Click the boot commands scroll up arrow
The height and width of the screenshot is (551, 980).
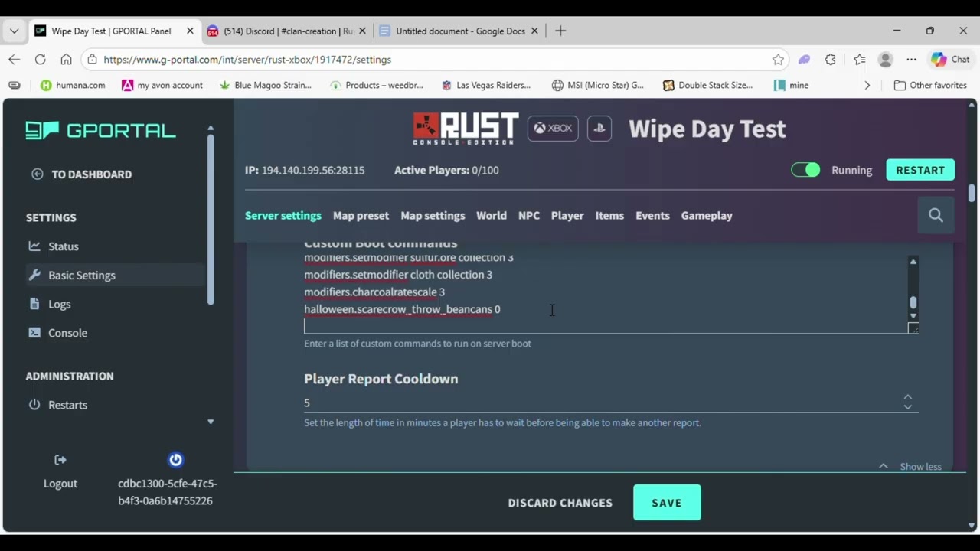coord(913,262)
